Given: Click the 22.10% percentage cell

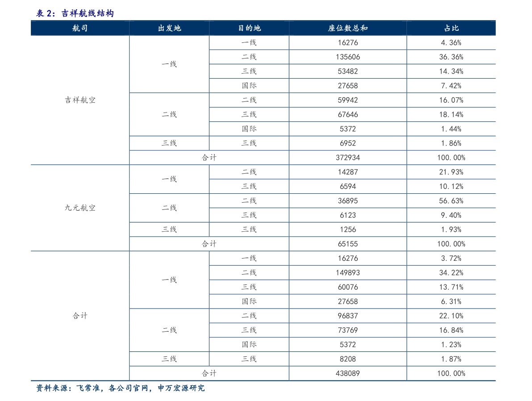Looking at the screenshot, I should pyautogui.click(x=451, y=316).
